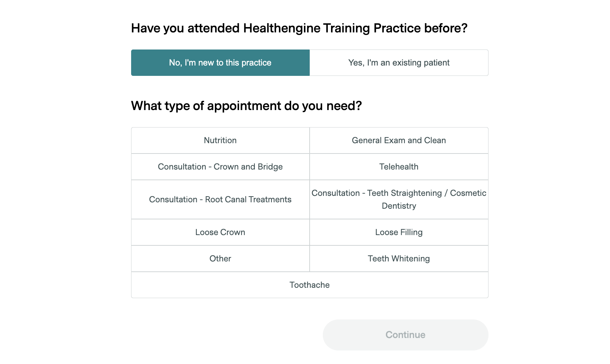Choose Consultation - Crown and Bridge
The width and height of the screenshot is (610, 364).
click(220, 167)
